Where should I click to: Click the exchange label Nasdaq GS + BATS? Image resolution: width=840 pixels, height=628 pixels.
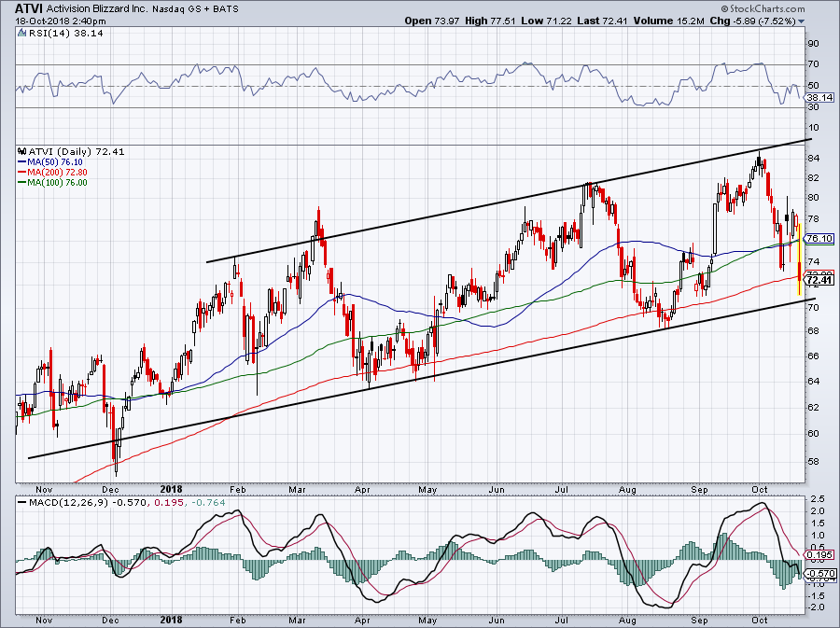pyautogui.click(x=196, y=9)
